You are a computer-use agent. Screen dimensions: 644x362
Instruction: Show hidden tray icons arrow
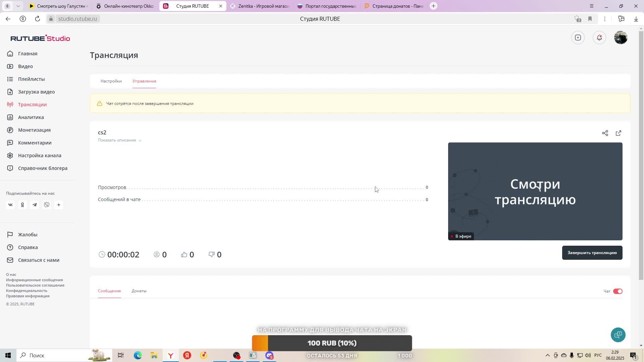click(547, 355)
